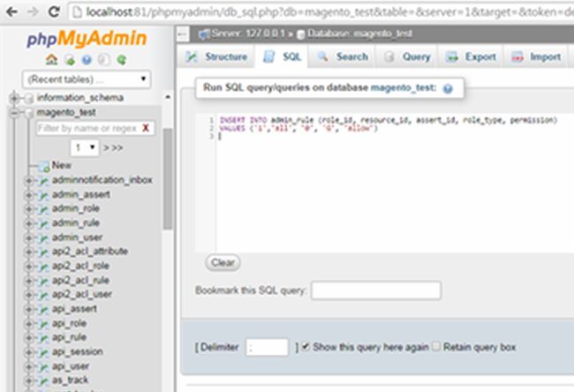Click table icon for api_user
The height and width of the screenshot is (392, 574).
[43, 366]
